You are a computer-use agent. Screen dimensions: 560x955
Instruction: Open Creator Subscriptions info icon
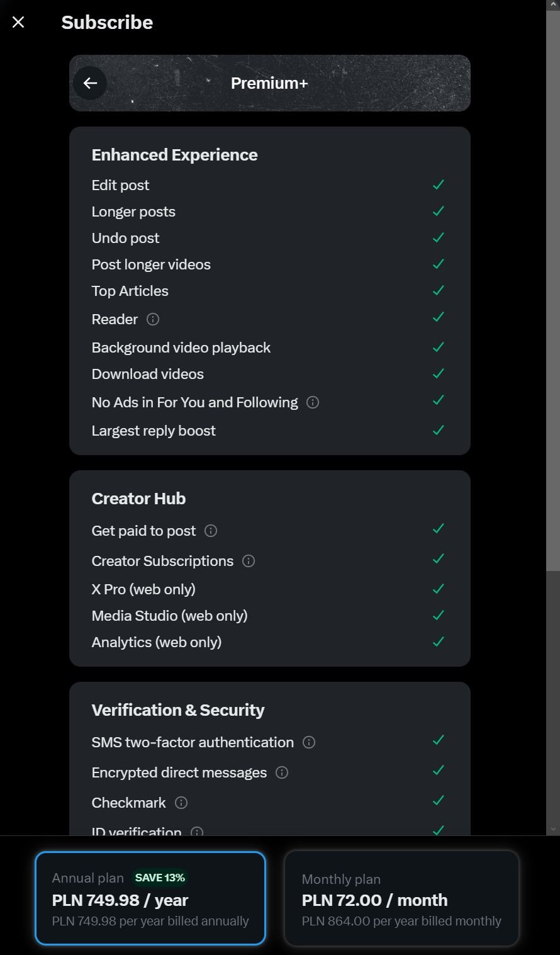click(249, 561)
